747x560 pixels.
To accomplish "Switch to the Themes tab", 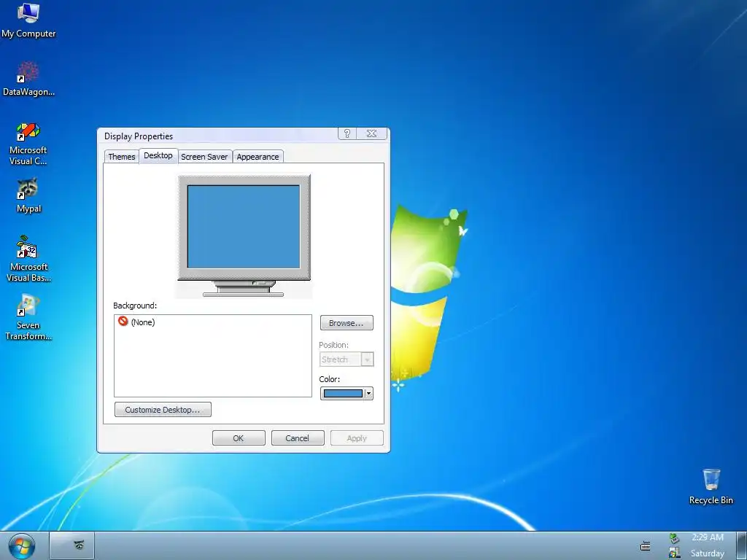I will click(x=122, y=157).
